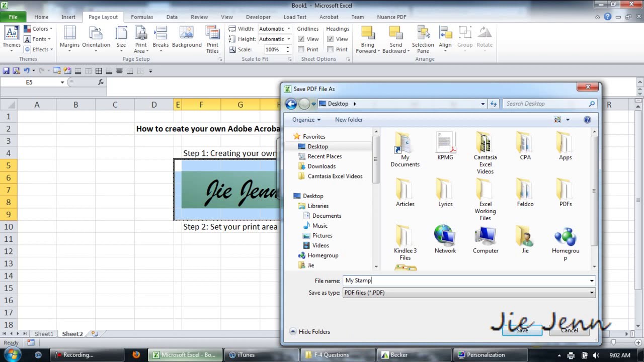Image resolution: width=644 pixels, height=362 pixels.
Task: Click the Save button in dialog
Action: pos(522,330)
